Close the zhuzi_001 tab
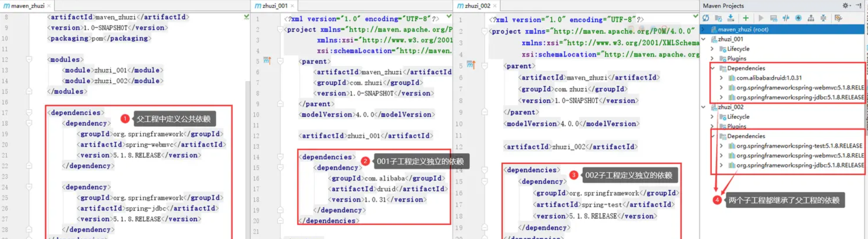 (x=292, y=6)
